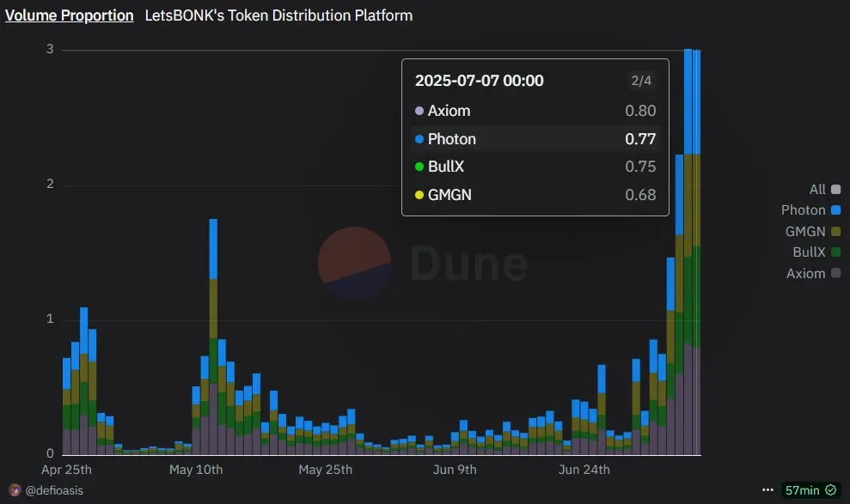Click the GMGN value 0.68 in tooltip
Screen dimensions: 850x504
pos(640,195)
